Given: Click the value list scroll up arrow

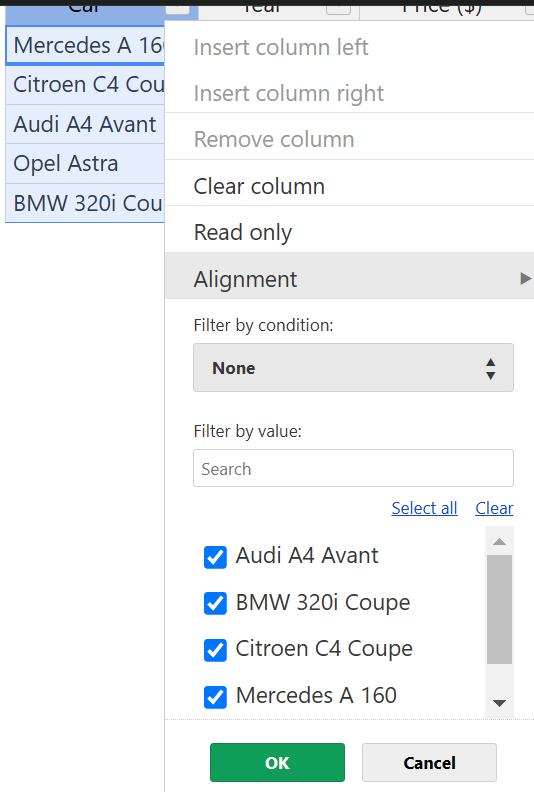Looking at the screenshot, I should (499, 541).
